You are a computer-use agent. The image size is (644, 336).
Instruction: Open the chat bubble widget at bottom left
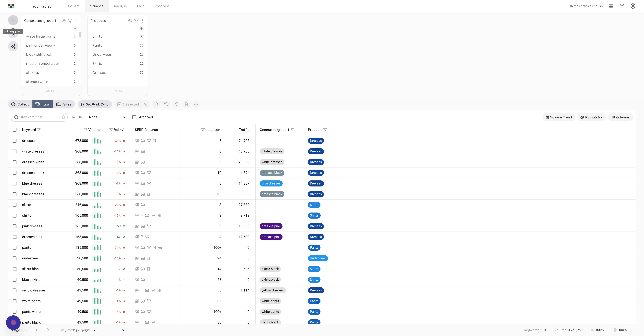click(13, 323)
